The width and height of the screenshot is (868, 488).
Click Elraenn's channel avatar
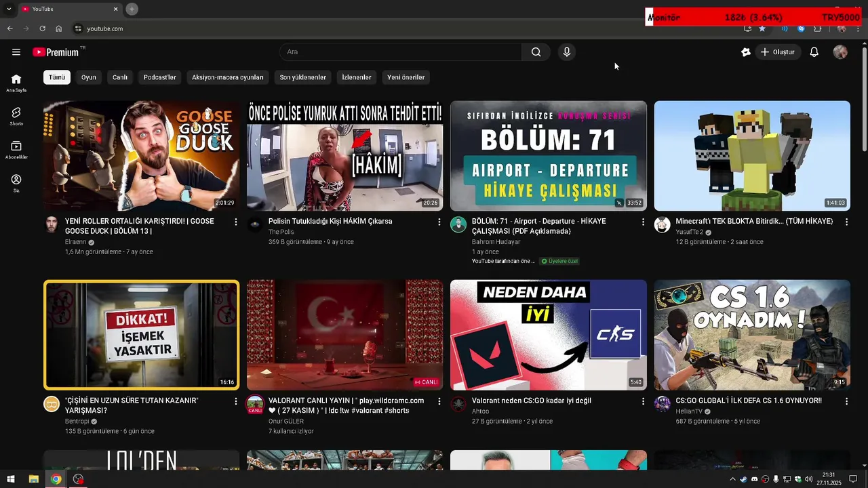(x=52, y=224)
